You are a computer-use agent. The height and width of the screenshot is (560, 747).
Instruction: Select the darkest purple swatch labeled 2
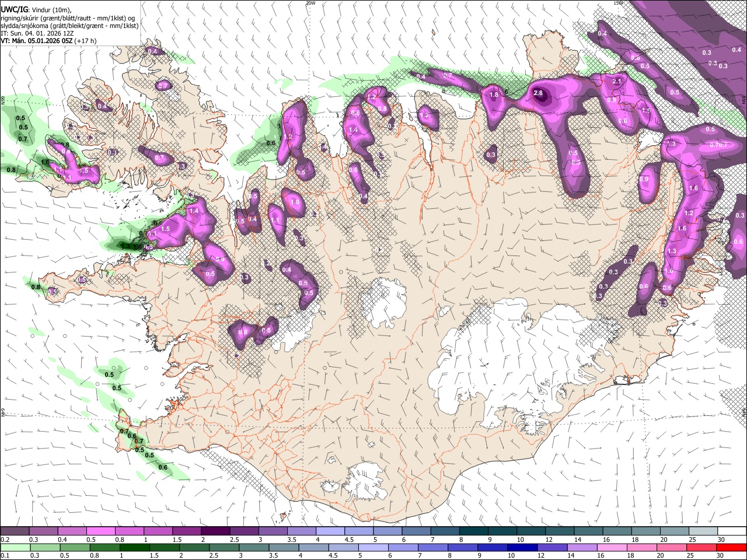215,531
